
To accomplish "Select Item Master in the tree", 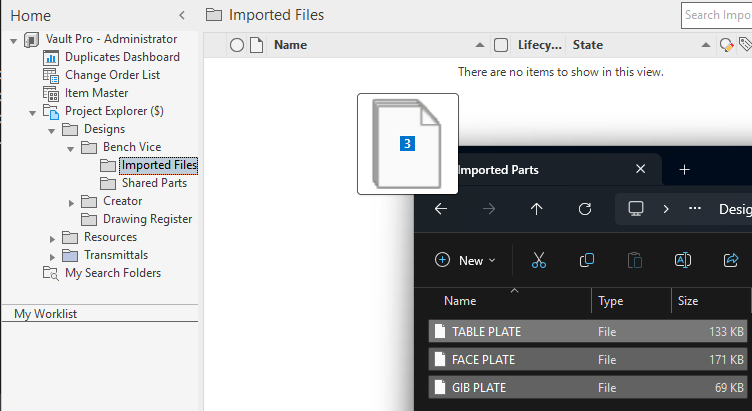I will click(96, 93).
